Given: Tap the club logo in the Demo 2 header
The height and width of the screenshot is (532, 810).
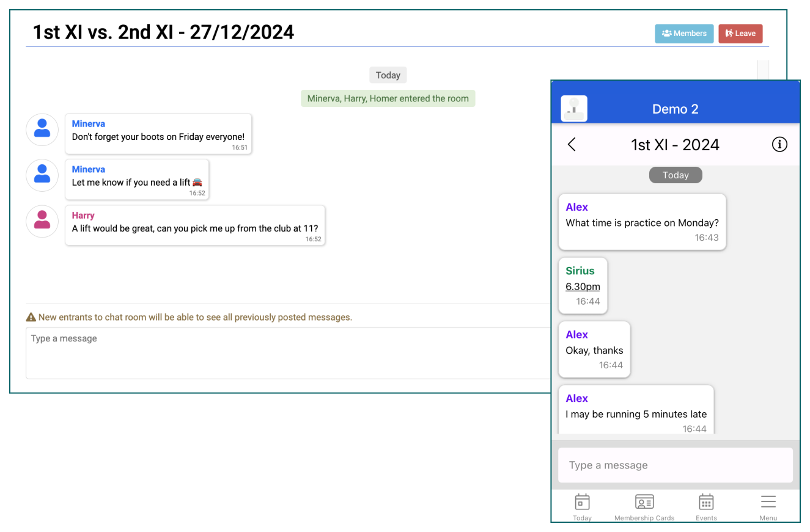Looking at the screenshot, I should coord(574,109).
